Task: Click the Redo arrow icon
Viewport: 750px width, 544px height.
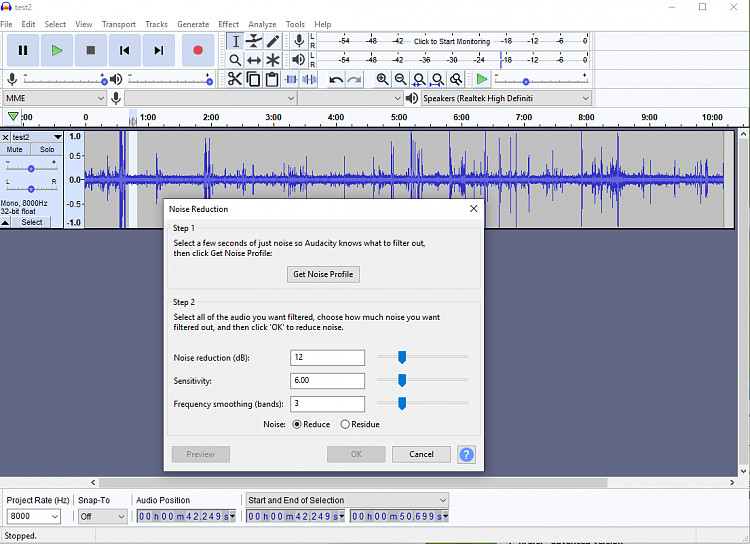Action: (x=354, y=79)
